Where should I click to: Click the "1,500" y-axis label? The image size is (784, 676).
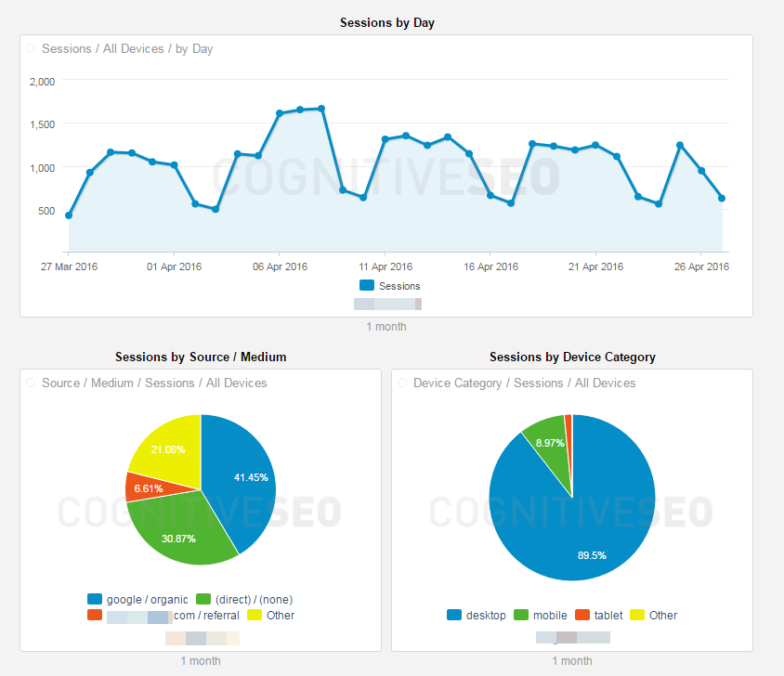point(42,124)
